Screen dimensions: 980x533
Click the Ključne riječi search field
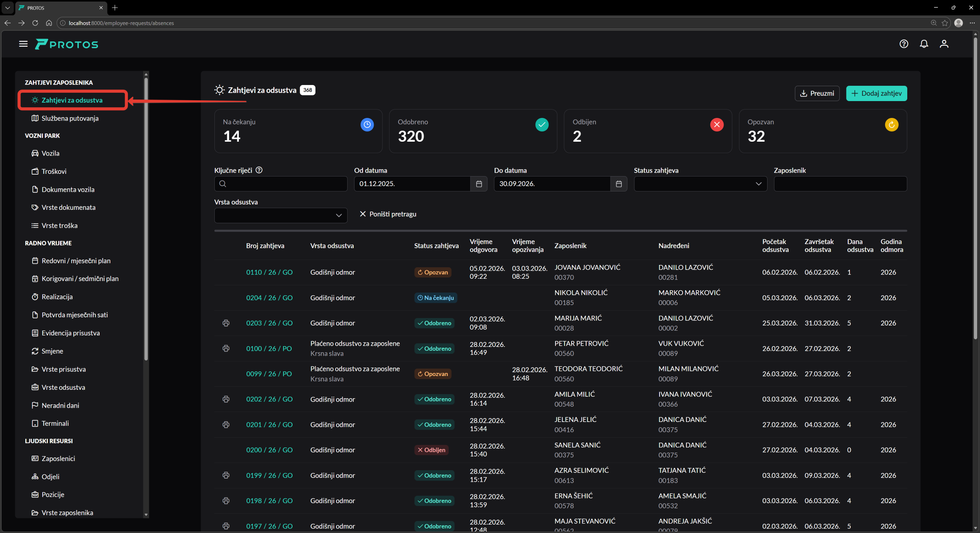click(x=285, y=184)
